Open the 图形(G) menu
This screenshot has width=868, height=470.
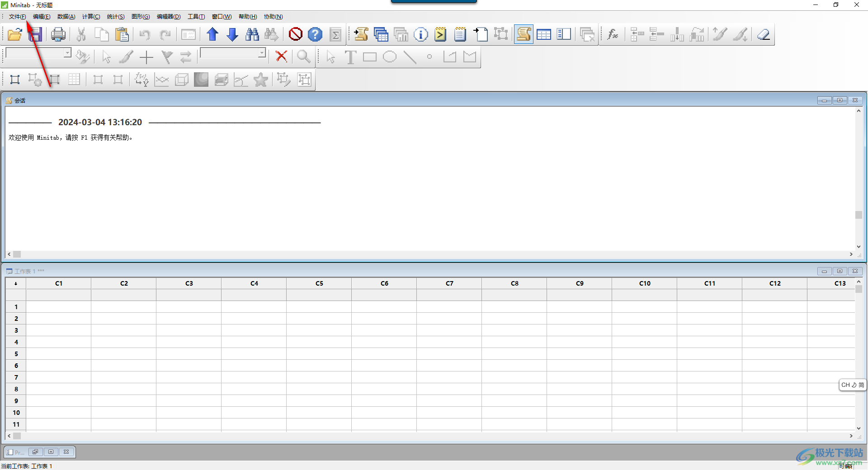141,17
